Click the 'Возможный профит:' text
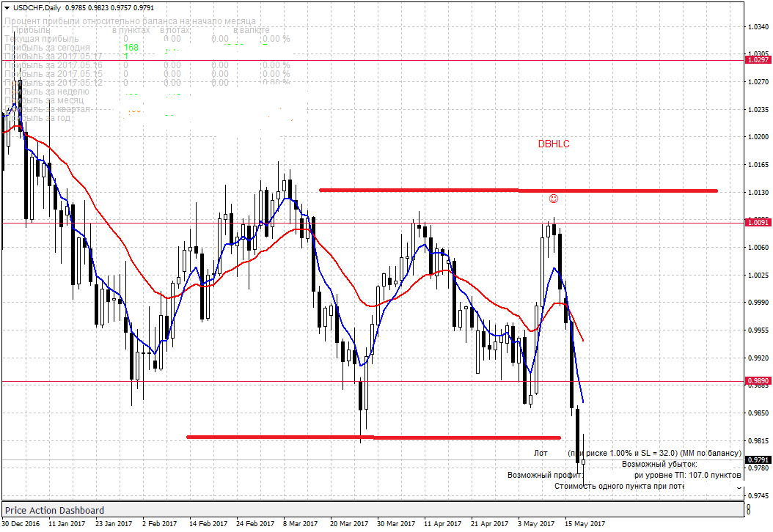 point(545,475)
